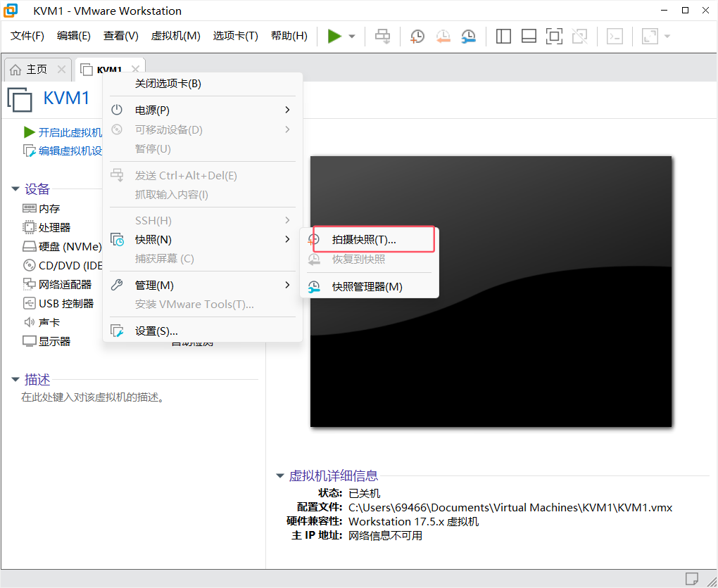Open the 虚拟机(M) menu
Screen dimensions: 718x588
[x=175, y=36]
